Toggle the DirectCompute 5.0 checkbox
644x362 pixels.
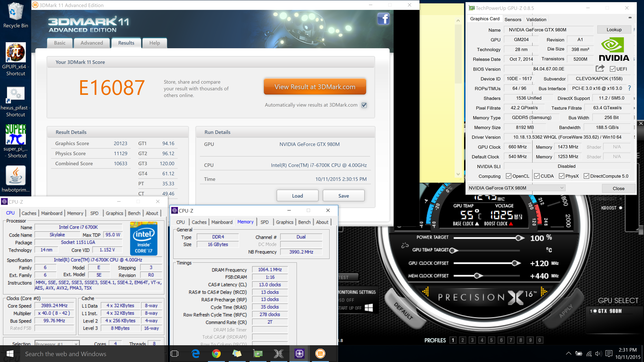[586, 176]
